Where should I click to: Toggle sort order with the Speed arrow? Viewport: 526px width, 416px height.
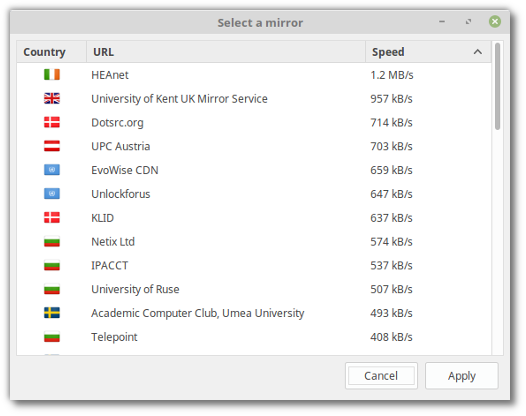coord(478,52)
